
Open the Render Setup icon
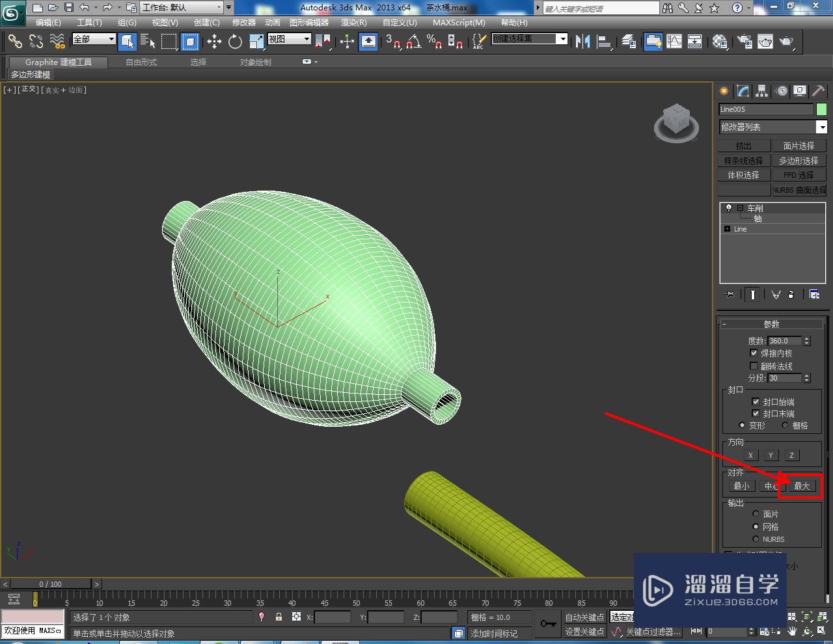coord(744,42)
